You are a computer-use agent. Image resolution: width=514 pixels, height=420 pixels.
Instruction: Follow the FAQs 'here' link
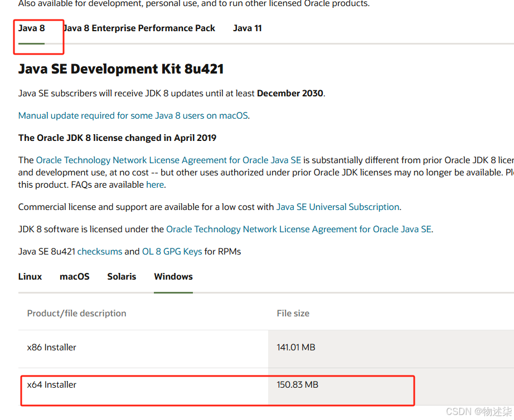coord(155,185)
